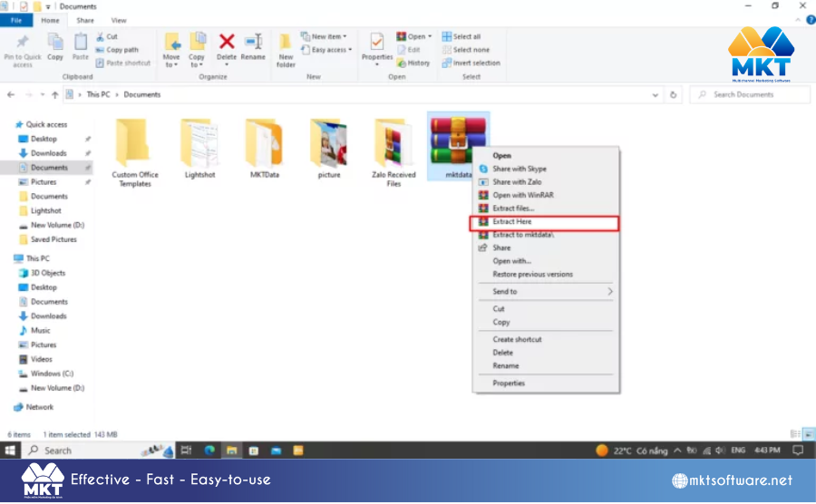Go up one folder level arrow
This screenshot has height=504, width=816.
tap(55, 94)
